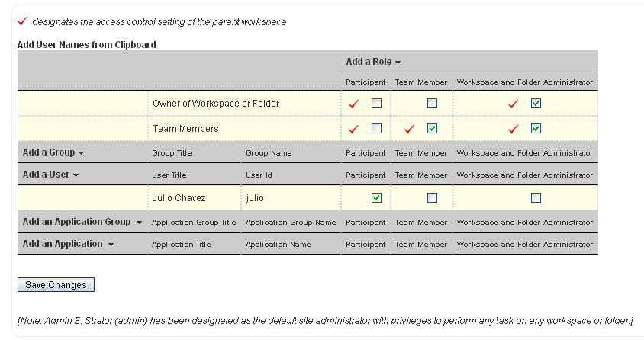The width and height of the screenshot is (644, 340).
Task: Click the red checkmark legend icon
Action: (22, 21)
